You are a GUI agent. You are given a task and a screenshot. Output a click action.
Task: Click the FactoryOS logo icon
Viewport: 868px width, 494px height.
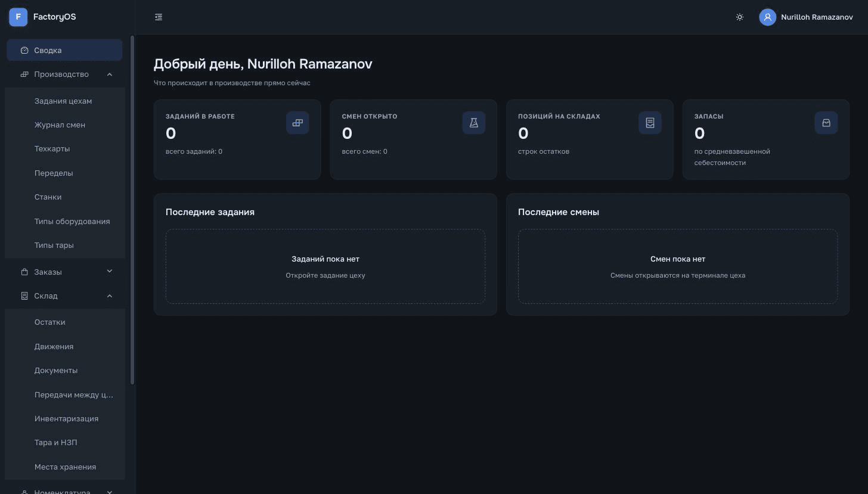(18, 17)
